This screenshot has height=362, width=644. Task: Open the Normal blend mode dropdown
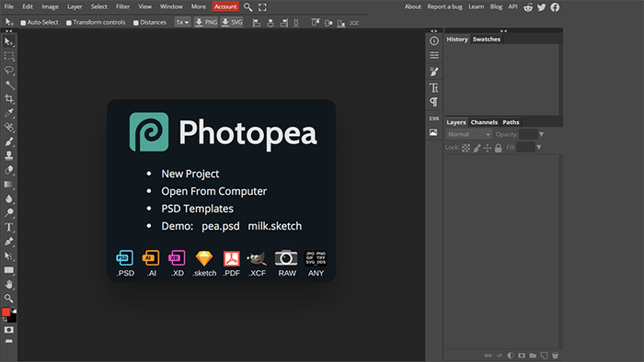(468, 134)
